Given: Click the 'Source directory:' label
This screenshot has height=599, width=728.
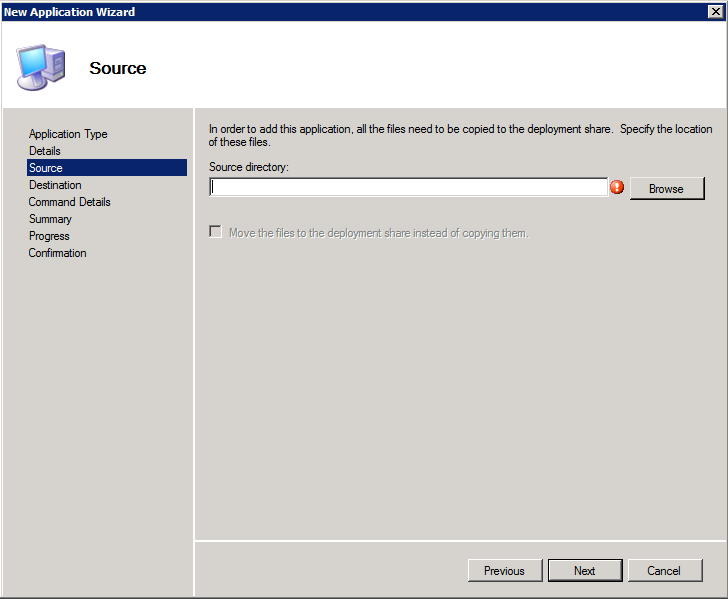Looking at the screenshot, I should (x=249, y=167).
